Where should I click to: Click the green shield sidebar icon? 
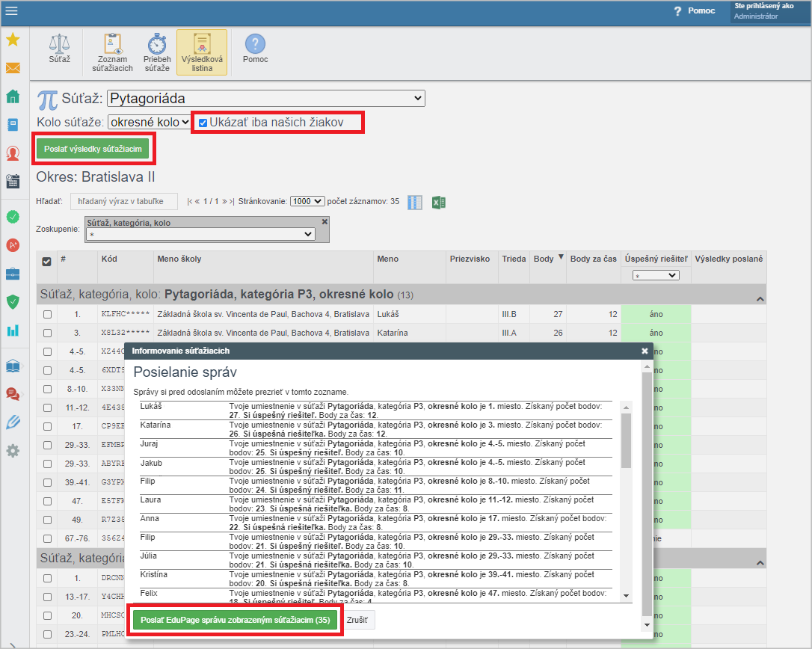tap(13, 301)
